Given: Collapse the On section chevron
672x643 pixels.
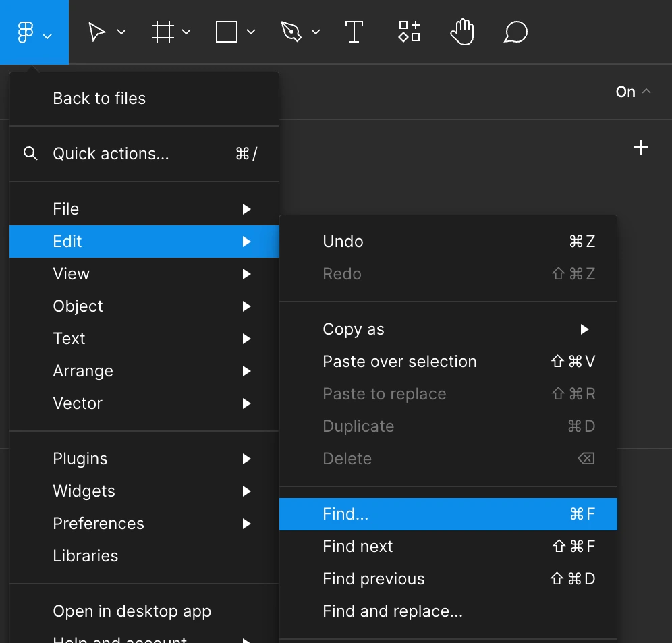Looking at the screenshot, I should (x=646, y=92).
